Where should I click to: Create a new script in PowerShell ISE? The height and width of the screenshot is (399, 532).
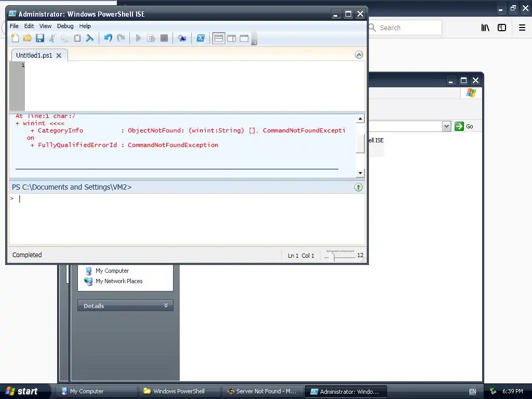click(15, 38)
